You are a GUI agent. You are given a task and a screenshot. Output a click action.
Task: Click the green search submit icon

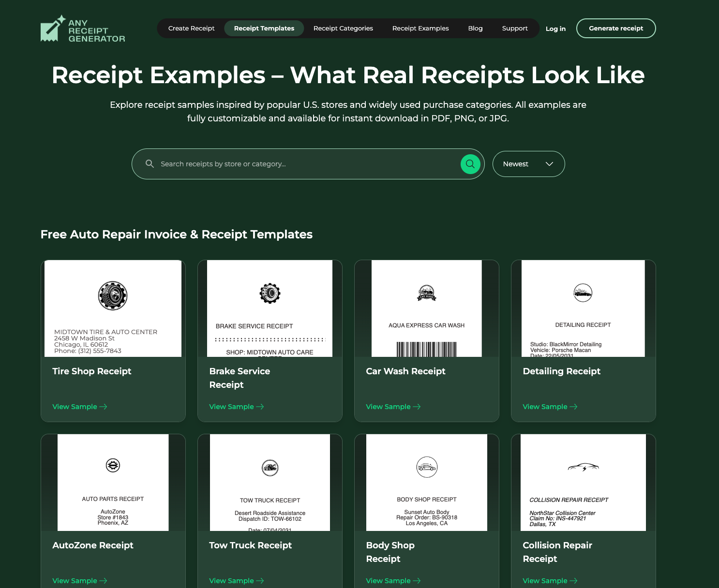(x=470, y=164)
